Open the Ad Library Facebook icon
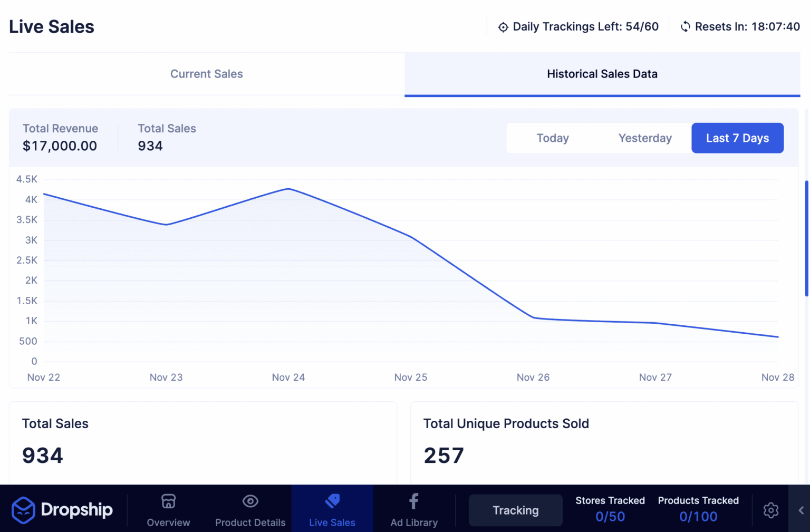 pos(414,501)
